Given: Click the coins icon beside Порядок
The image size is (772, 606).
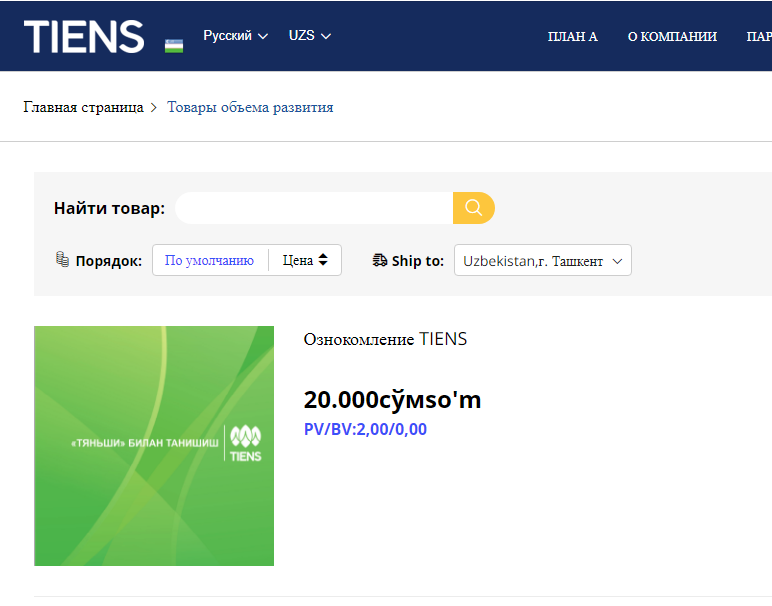Looking at the screenshot, I should point(62,260).
